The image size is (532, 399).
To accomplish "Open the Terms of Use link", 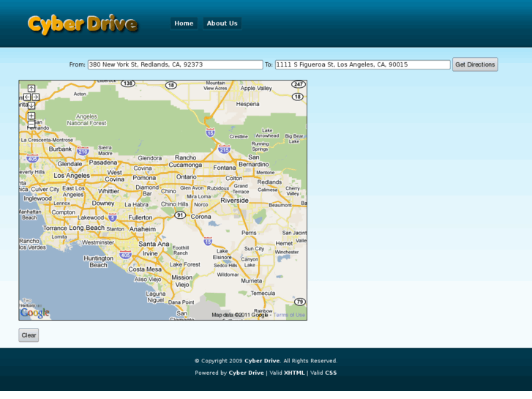I will tap(289, 315).
